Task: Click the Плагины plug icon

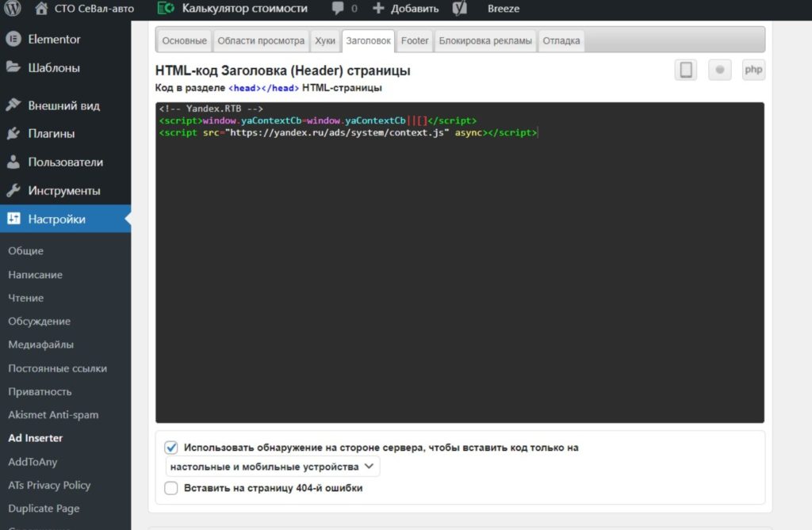Action: pos(13,134)
